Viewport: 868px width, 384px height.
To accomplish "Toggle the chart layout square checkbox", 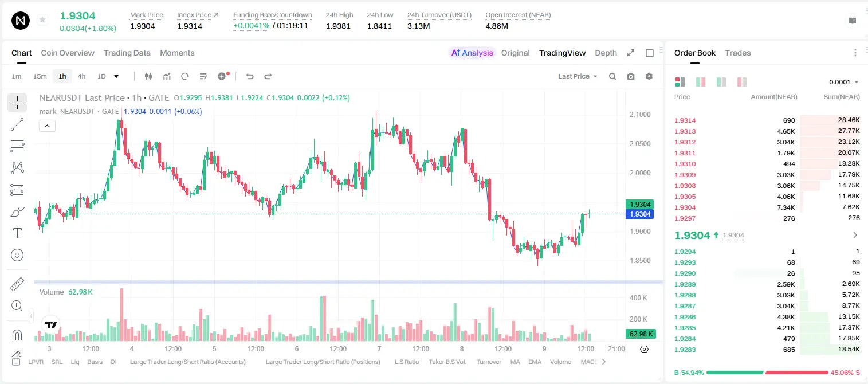I will pos(650,53).
